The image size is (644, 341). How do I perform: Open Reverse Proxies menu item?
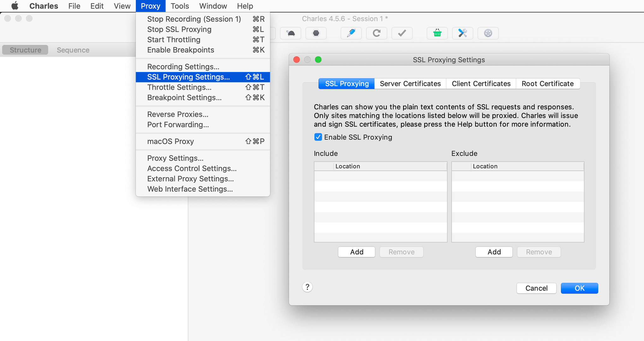pyautogui.click(x=203, y=114)
